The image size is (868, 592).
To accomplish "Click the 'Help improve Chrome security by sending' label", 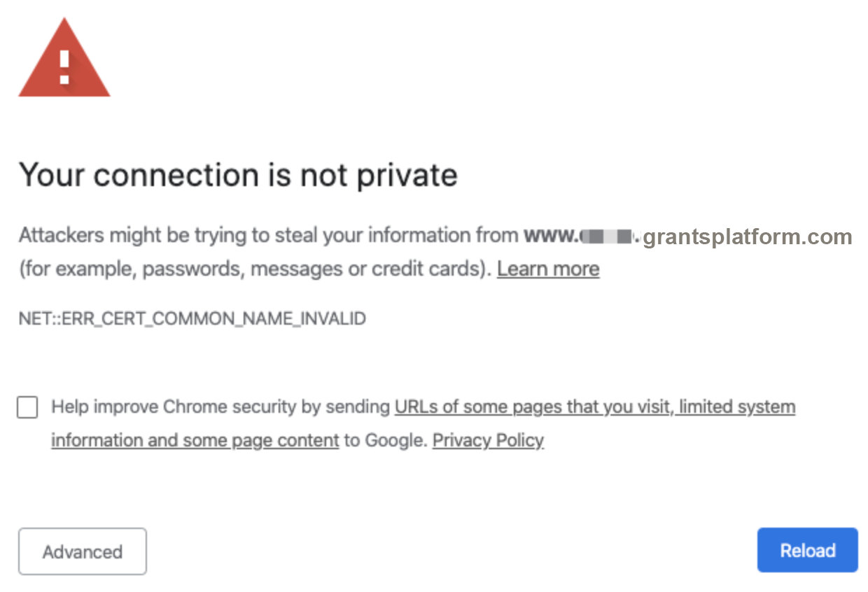I will click(220, 407).
